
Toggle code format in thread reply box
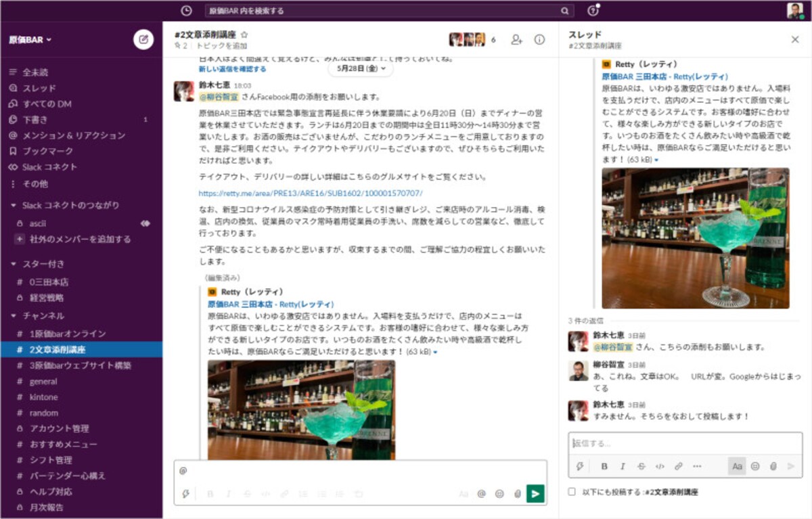(660, 466)
